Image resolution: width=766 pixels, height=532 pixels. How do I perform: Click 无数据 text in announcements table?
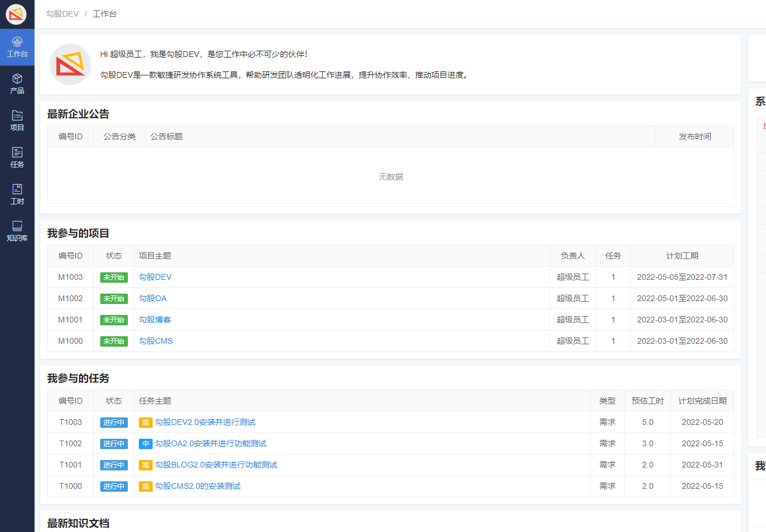coord(390,177)
